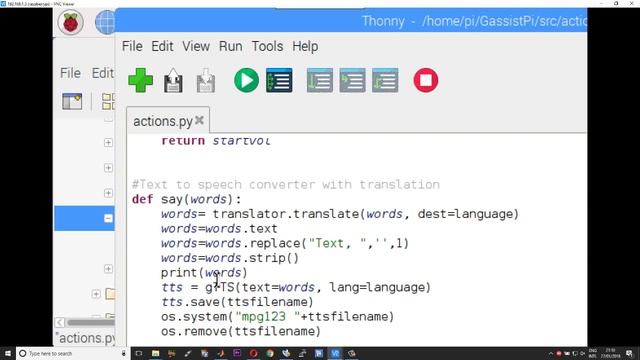Select the VNC Viewer taskbar icon
This screenshot has height=360, width=640.
coord(335,353)
